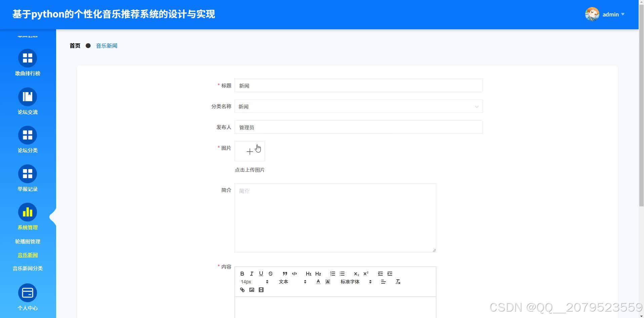Navigate to 首页 via the breadcrumb

75,45
